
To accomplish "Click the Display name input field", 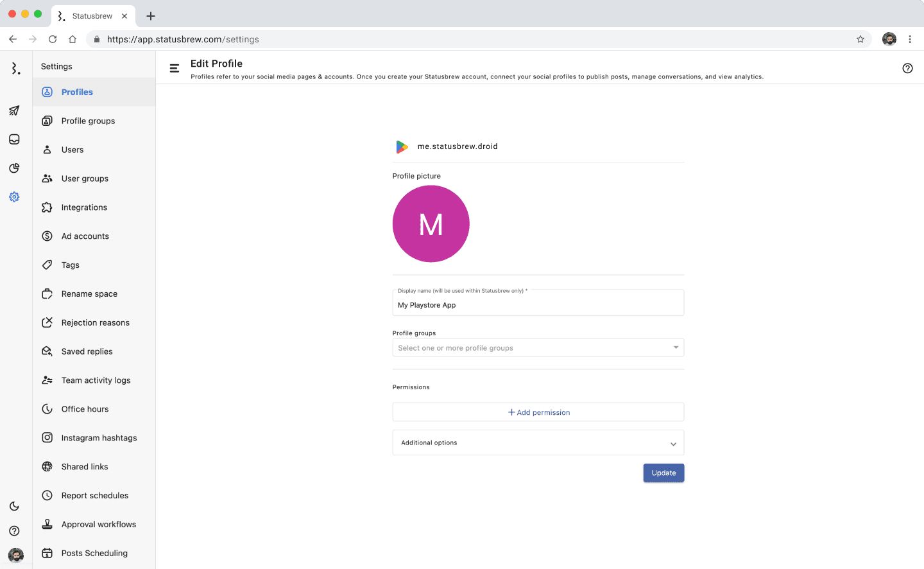I will coord(538,303).
